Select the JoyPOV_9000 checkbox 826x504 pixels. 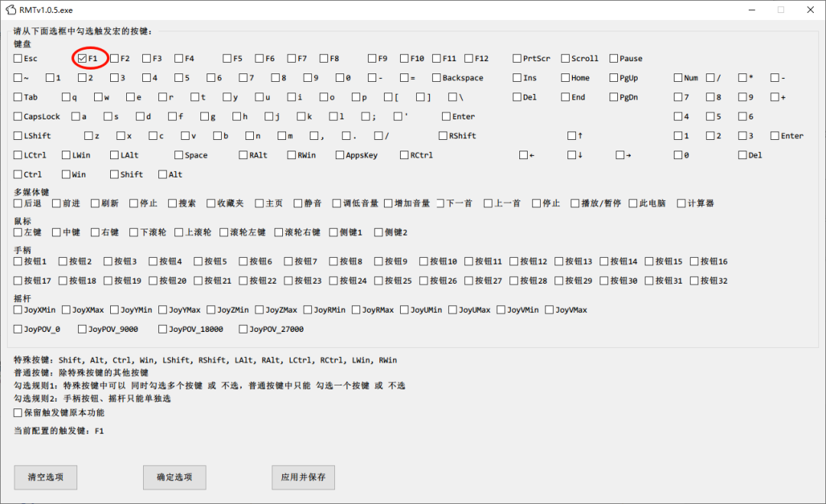coord(83,330)
